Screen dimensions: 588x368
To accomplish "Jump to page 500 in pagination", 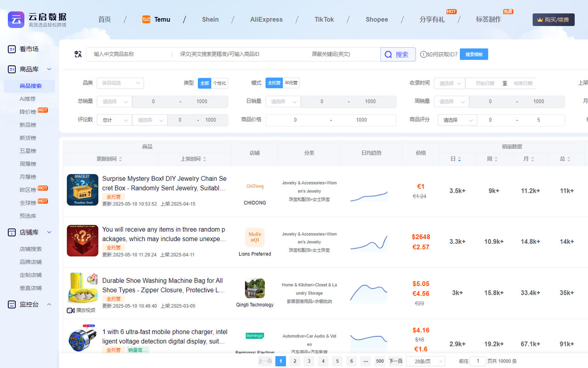I will [x=380, y=361].
